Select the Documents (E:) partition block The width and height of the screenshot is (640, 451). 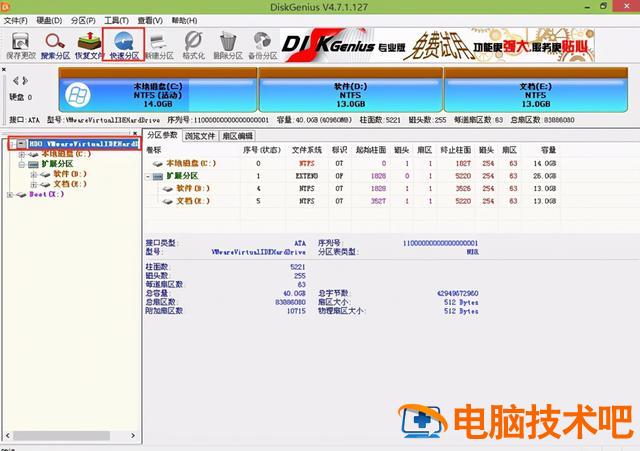[536, 90]
